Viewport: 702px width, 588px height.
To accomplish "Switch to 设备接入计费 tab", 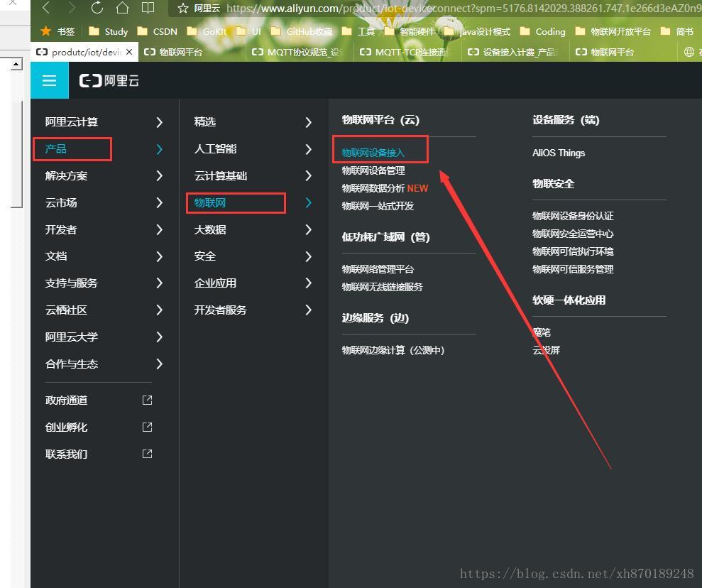I will tap(515, 52).
